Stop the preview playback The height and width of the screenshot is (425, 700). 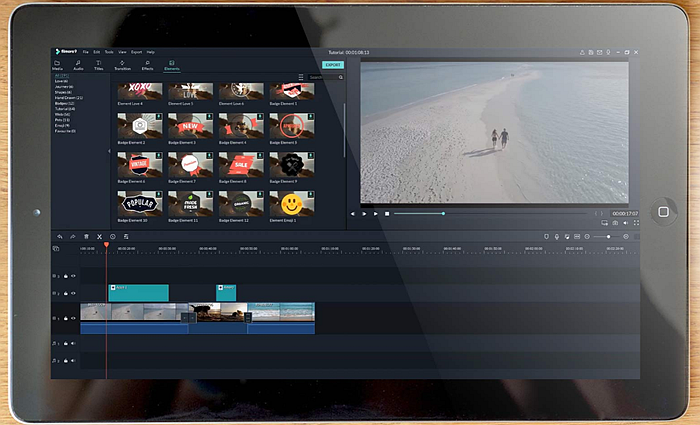tap(387, 214)
